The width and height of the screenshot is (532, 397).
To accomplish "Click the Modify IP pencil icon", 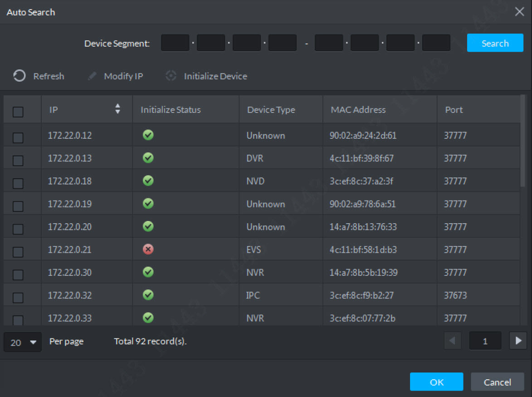I will click(x=93, y=76).
